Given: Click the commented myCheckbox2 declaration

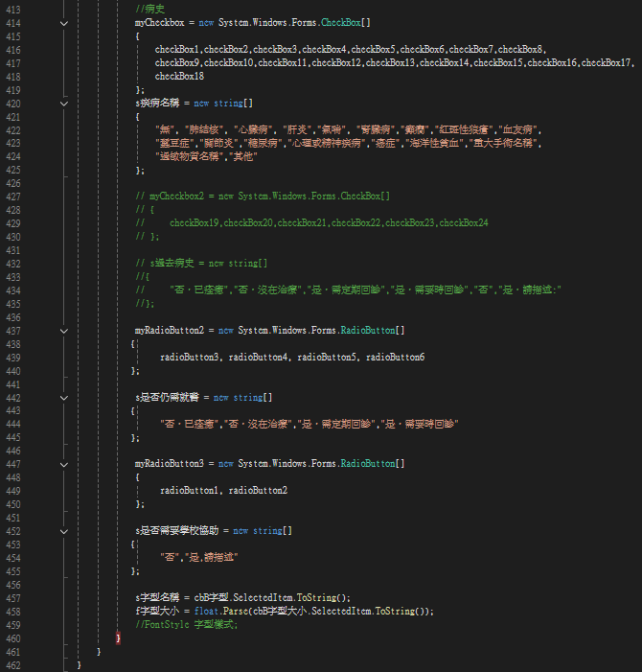Looking at the screenshot, I should click(263, 197).
